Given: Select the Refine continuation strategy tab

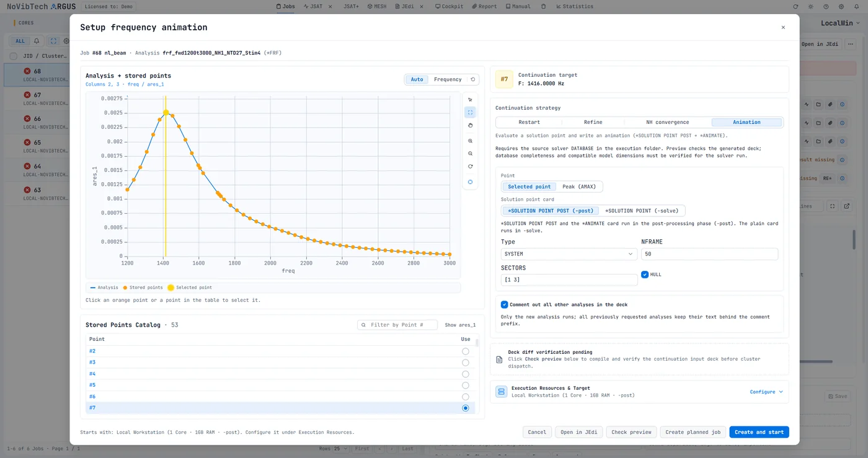Looking at the screenshot, I should click(593, 122).
